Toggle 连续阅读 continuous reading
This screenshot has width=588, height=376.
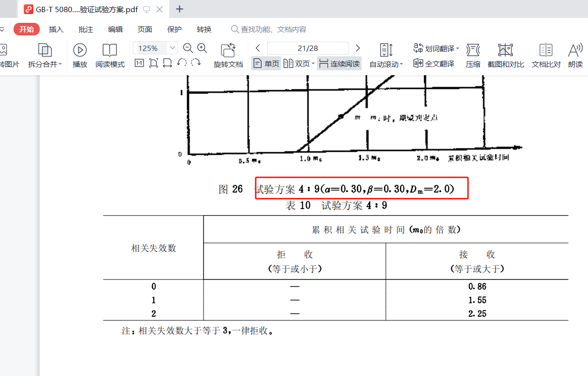click(x=339, y=64)
